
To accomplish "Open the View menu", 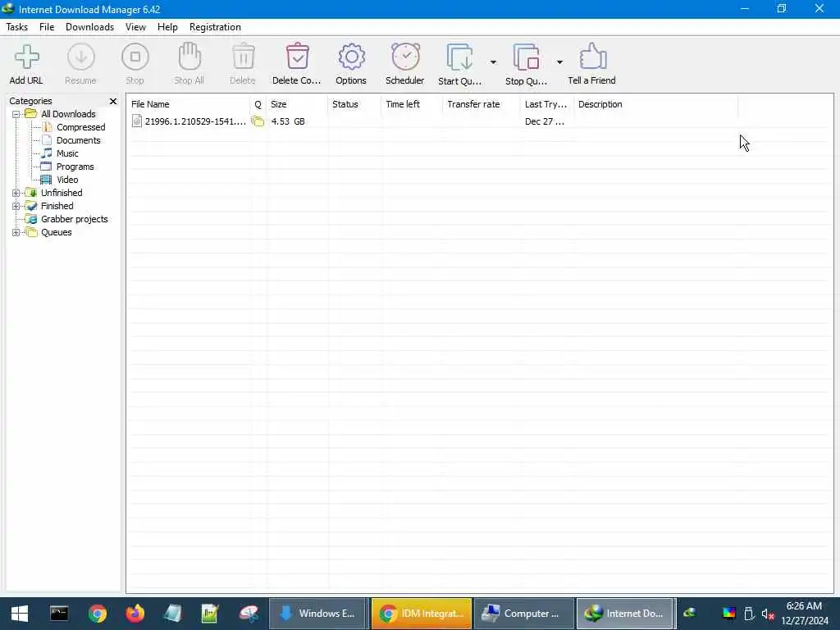I will 135,27.
